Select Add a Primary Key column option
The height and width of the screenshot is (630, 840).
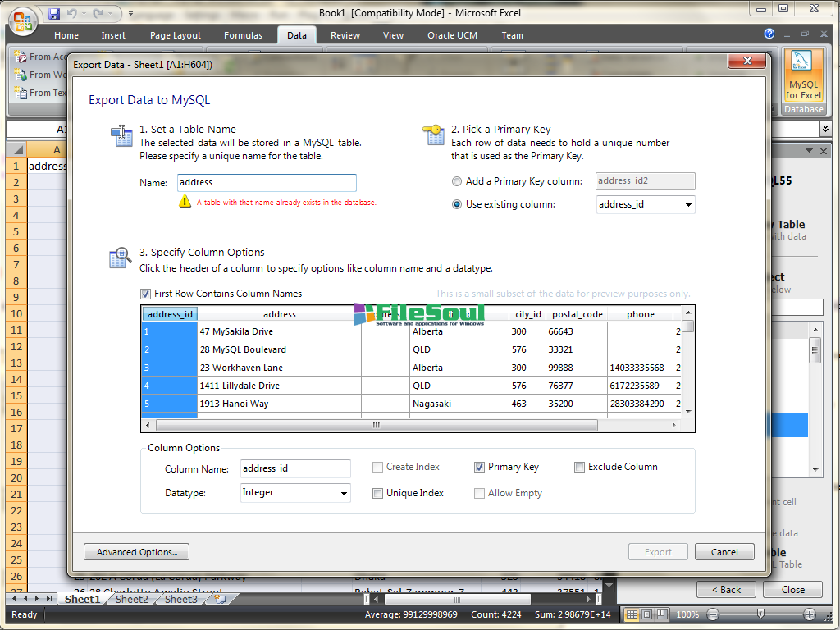457,181
